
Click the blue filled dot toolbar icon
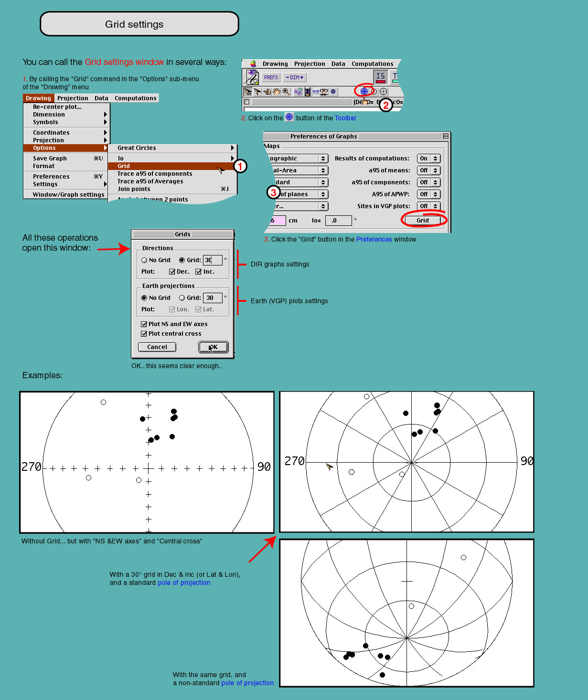click(333, 92)
